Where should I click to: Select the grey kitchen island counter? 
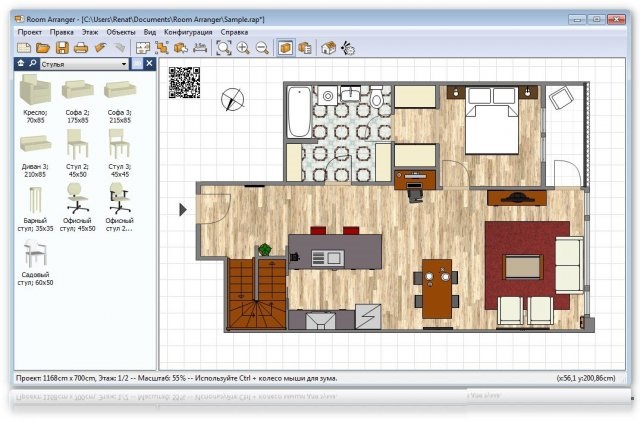click(x=335, y=252)
